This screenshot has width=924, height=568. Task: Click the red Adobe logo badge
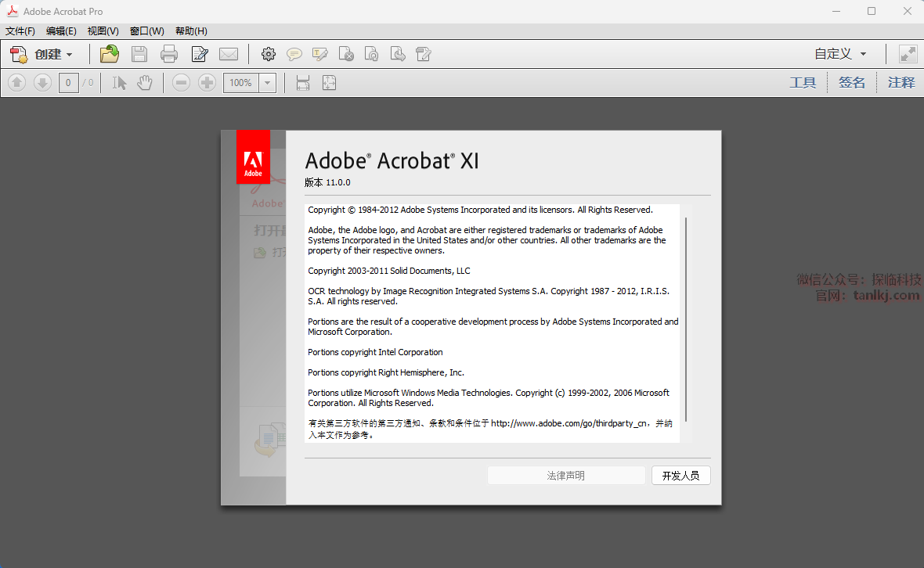254,157
